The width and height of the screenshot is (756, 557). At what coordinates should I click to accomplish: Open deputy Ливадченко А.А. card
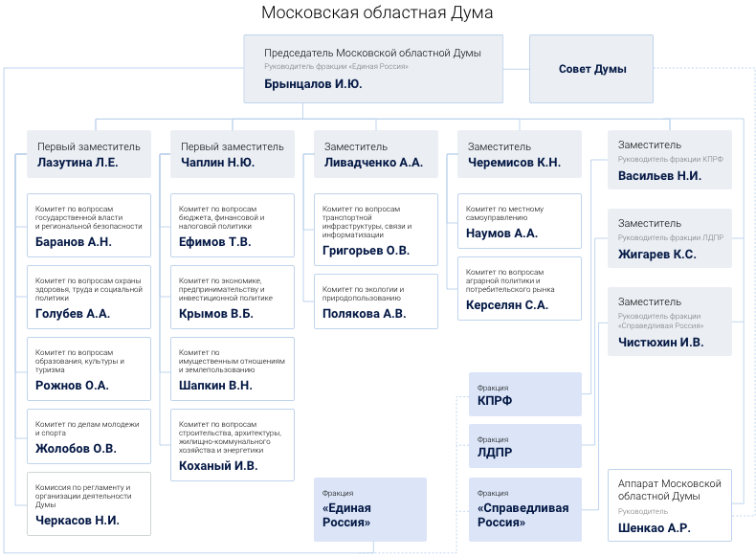tap(375, 154)
